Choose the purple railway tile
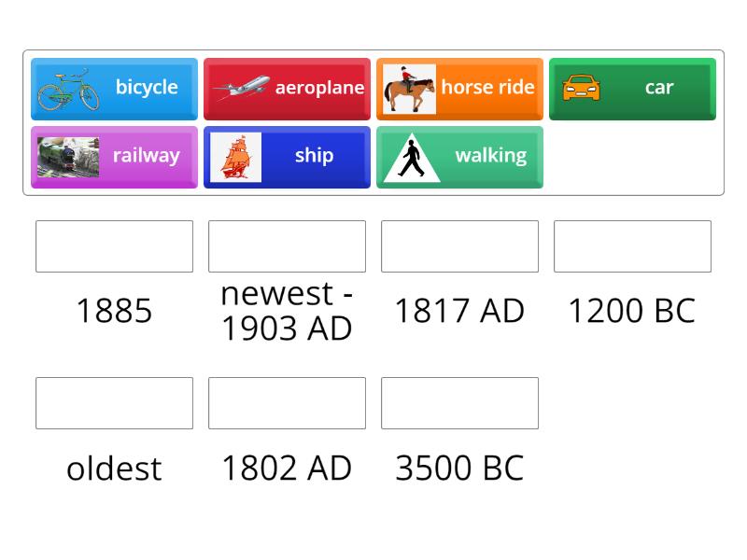747x560 pixels. click(x=147, y=156)
